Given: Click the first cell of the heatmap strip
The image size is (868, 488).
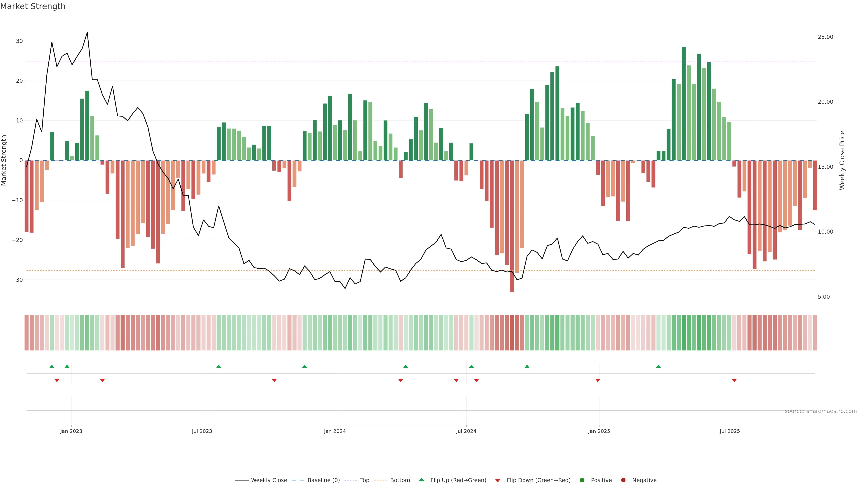Looking at the screenshot, I should pyautogui.click(x=27, y=332).
